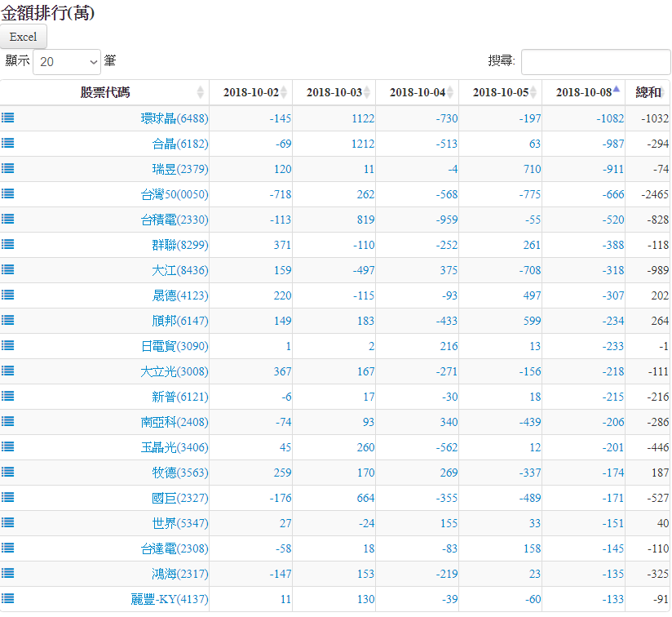This screenshot has height=617, width=672.
Task: Open the list icon for the 南亞科(2408) row
Action: 7,421
